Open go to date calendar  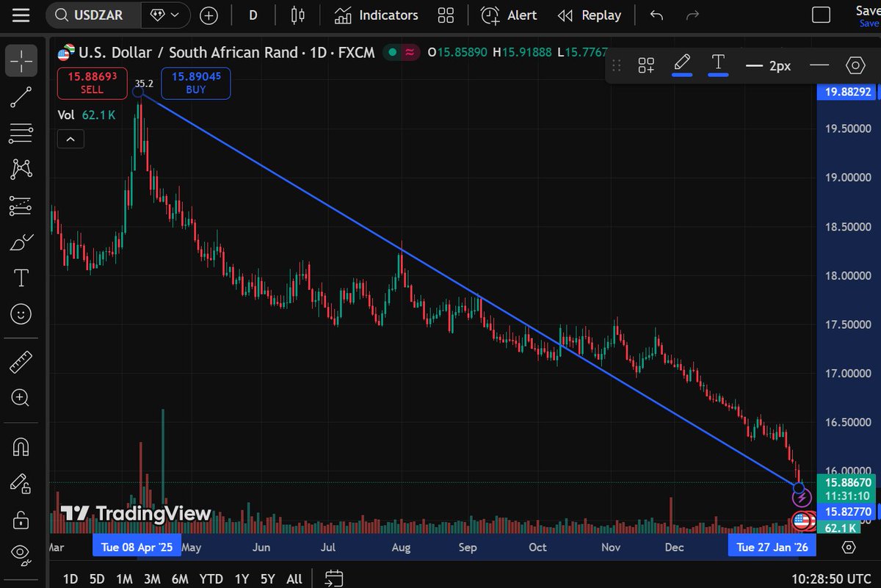coord(333,578)
